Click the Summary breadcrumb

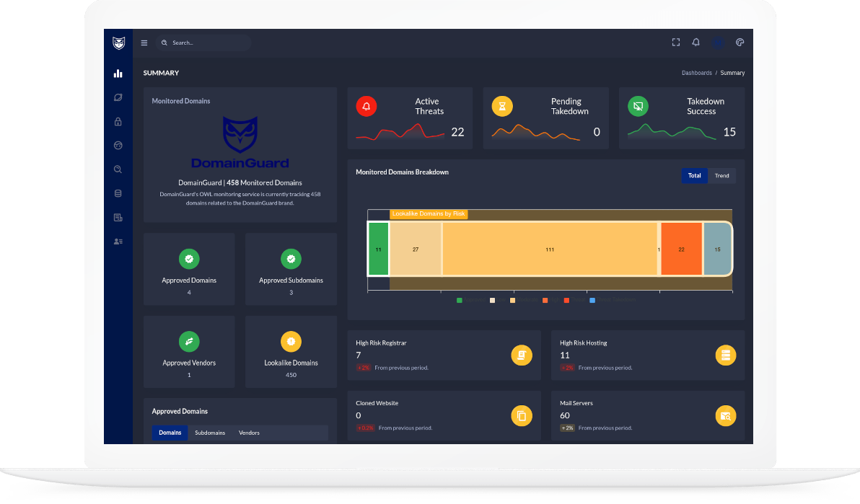click(732, 73)
